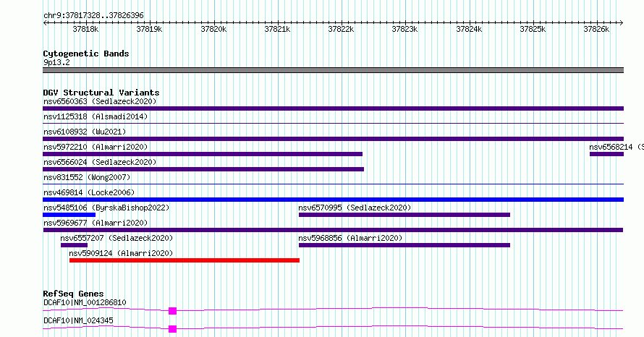Click the 37818k ruler position
This screenshot has height=337, width=644.
point(85,29)
